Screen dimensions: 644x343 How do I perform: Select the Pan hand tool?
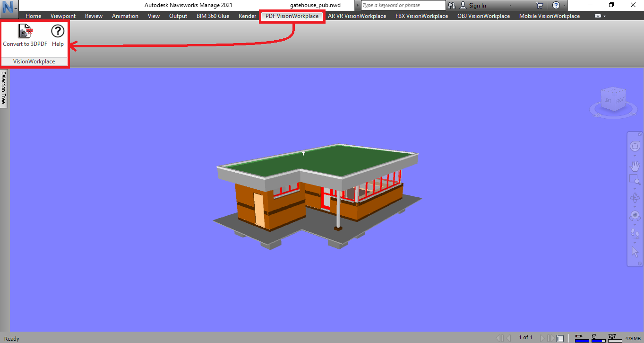(635, 166)
